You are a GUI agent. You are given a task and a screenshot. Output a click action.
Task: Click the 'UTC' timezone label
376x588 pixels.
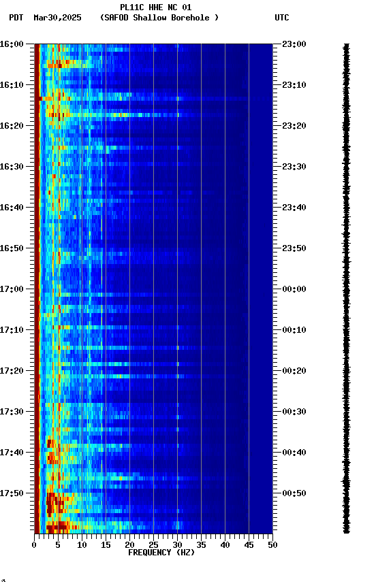click(282, 18)
